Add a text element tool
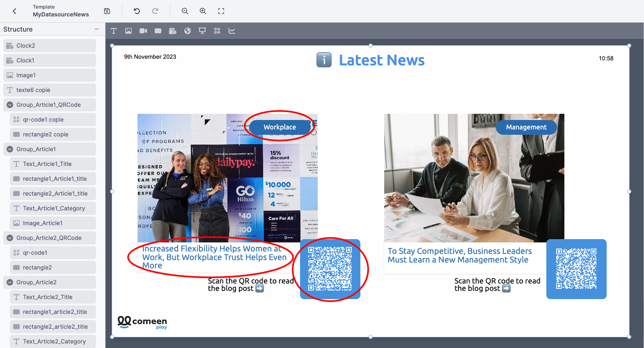The width and height of the screenshot is (644, 348). pyautogui.click(x=114, y=31)
